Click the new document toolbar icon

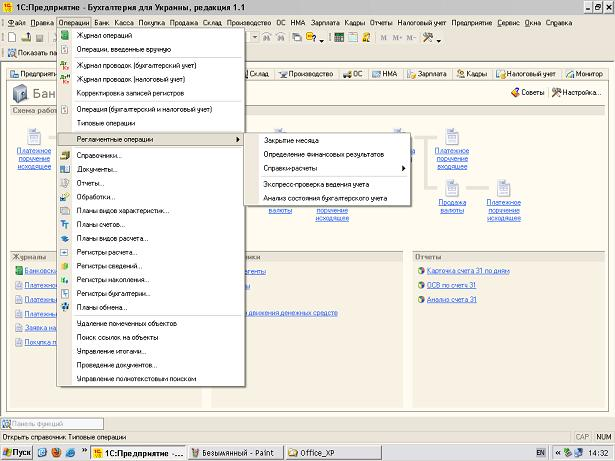(x=12, y=38)
